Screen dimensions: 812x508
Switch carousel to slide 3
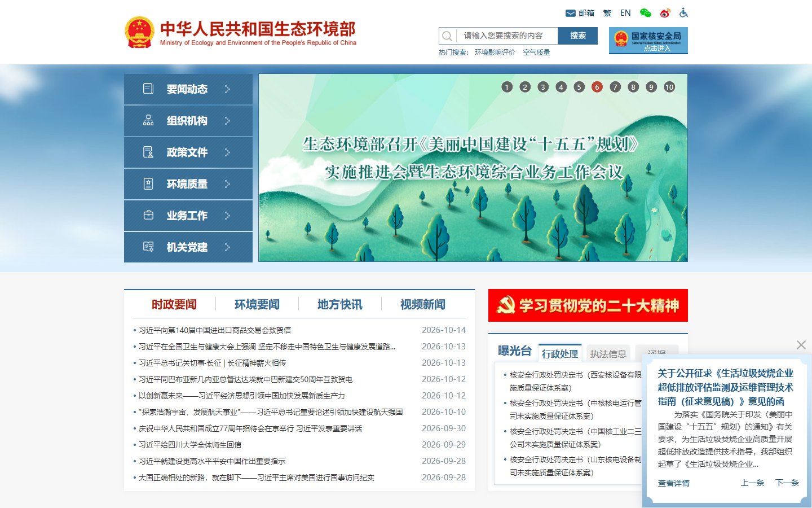tap(543, 87)
